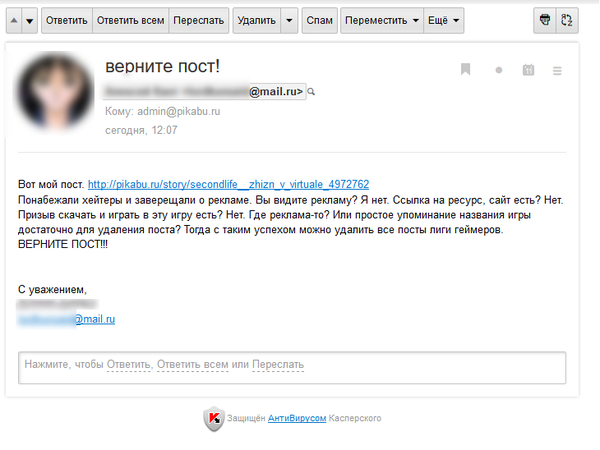
Task: Open the three-line message options icon
Action: pyautogui.click(x=557, y=70)
